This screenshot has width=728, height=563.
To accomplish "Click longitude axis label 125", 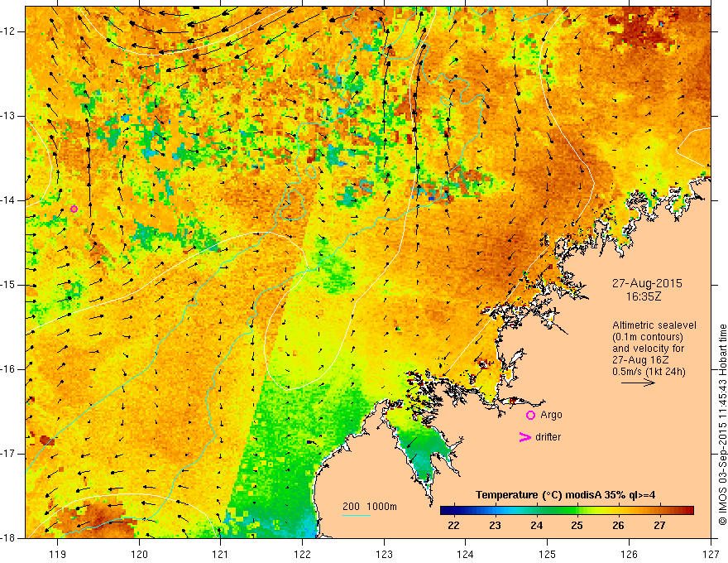I will click(548, 554).
